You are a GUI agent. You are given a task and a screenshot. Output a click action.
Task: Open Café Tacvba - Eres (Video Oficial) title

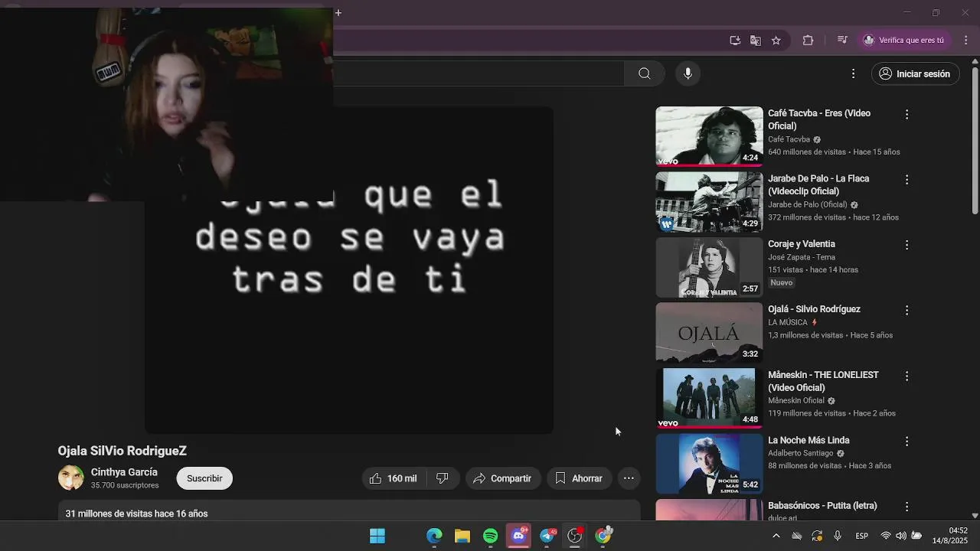819,119
